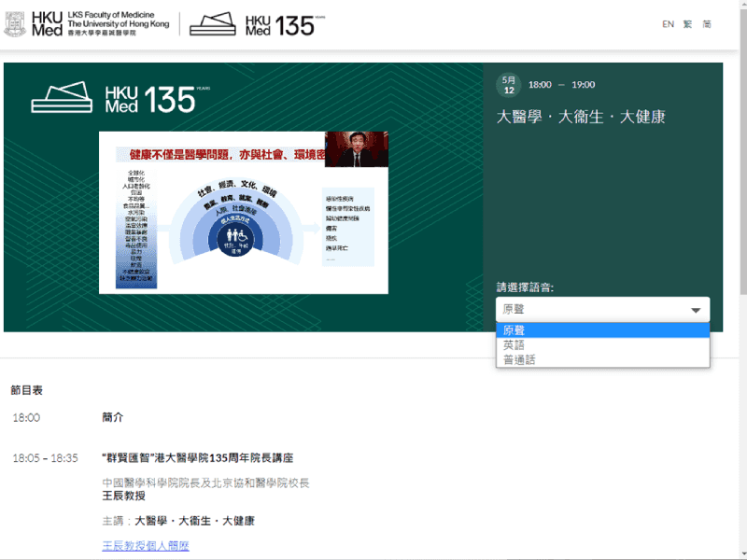Click the 大醫學・大衛生・大健康 banner title
The width and height of the screenshot is (747, 560).
pyautogui.click(x=581, y=117)
